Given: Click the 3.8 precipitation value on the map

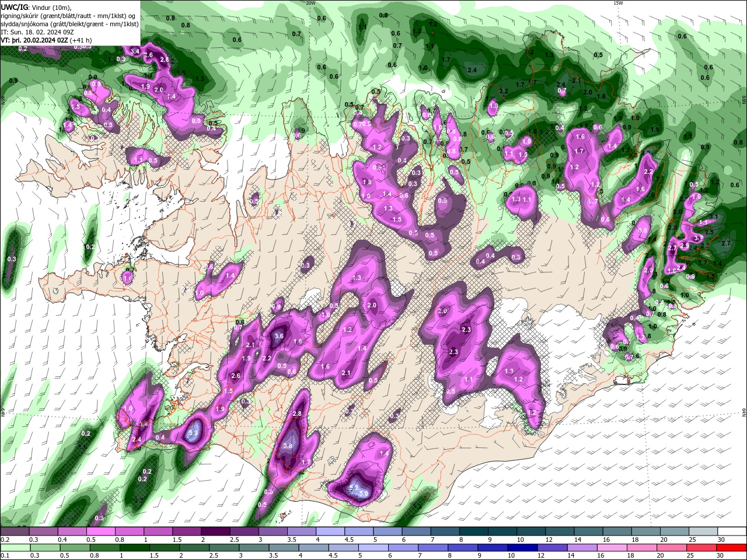Looking at the screenshot, I should point(287,446).
